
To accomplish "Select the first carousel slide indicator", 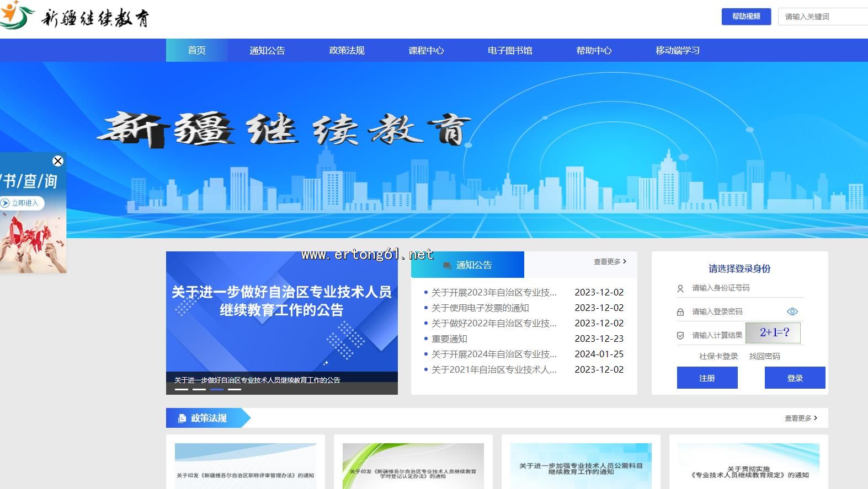I will click(181, 389).
